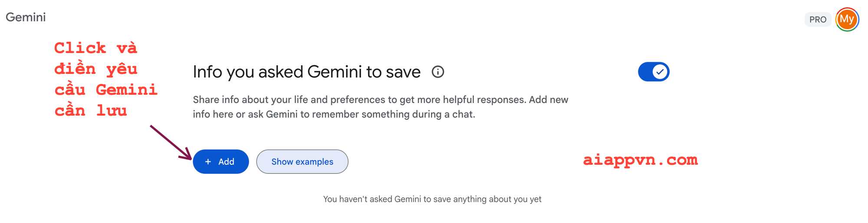Click the Gemini logo at top left
The width and height of the screenshot is (868, 223).
click(26, 17)
